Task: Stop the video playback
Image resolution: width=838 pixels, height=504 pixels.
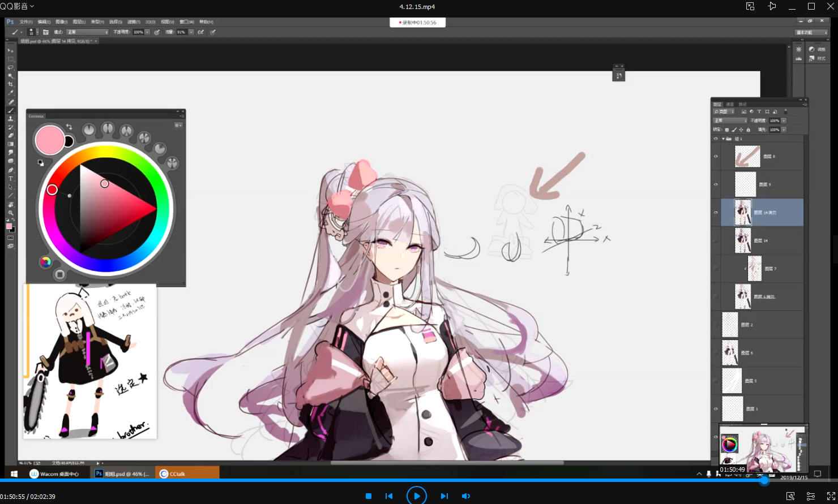Action: click(x=368, y=496)
